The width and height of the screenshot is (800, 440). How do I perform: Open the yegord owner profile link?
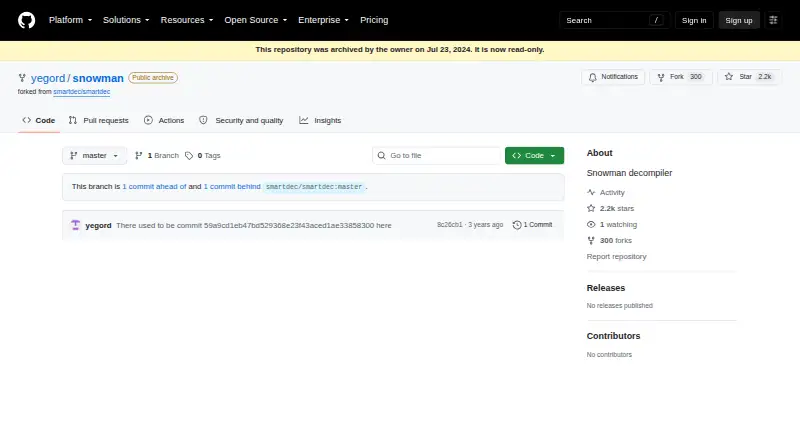[48, 78]
